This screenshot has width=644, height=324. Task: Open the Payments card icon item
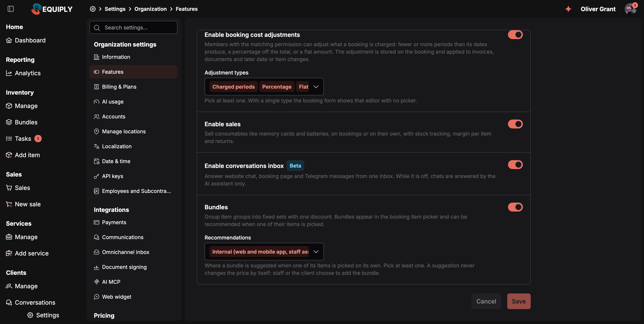point(97,222)
